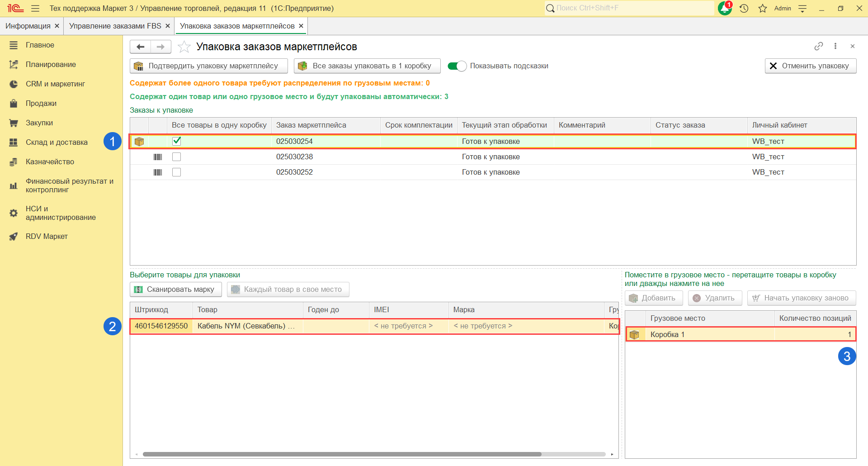Open the three-dot more actions menu

[x=835, y=46]
